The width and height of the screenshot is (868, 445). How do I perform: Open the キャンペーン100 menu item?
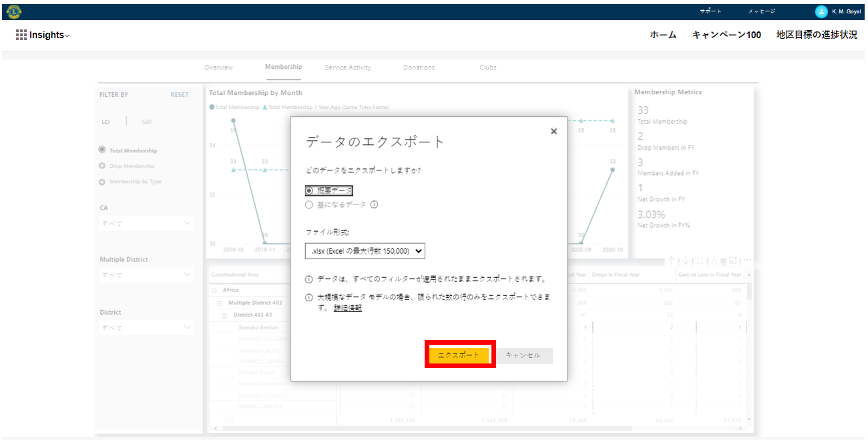click(726, 35)
